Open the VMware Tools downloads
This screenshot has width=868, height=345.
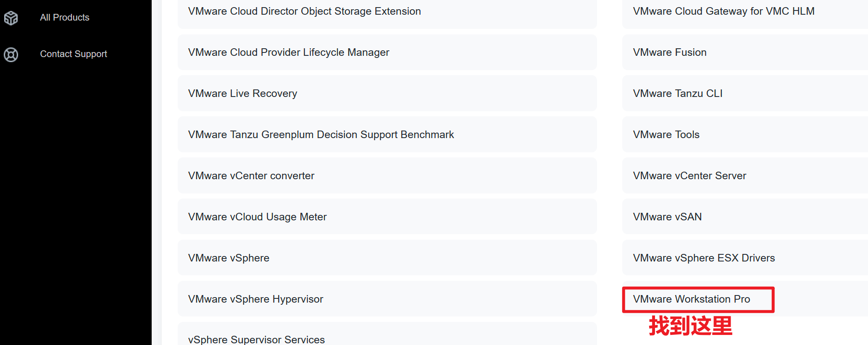coord(666,135)
